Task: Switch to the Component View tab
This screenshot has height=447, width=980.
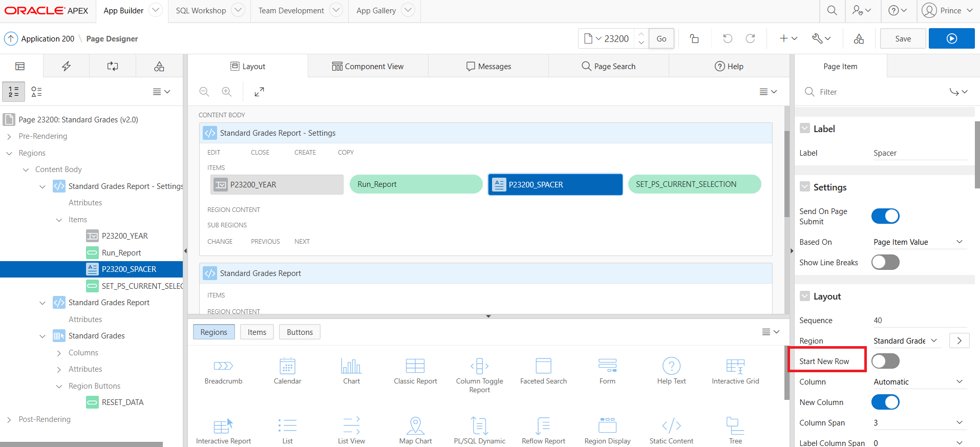Action: pos(368,67)
